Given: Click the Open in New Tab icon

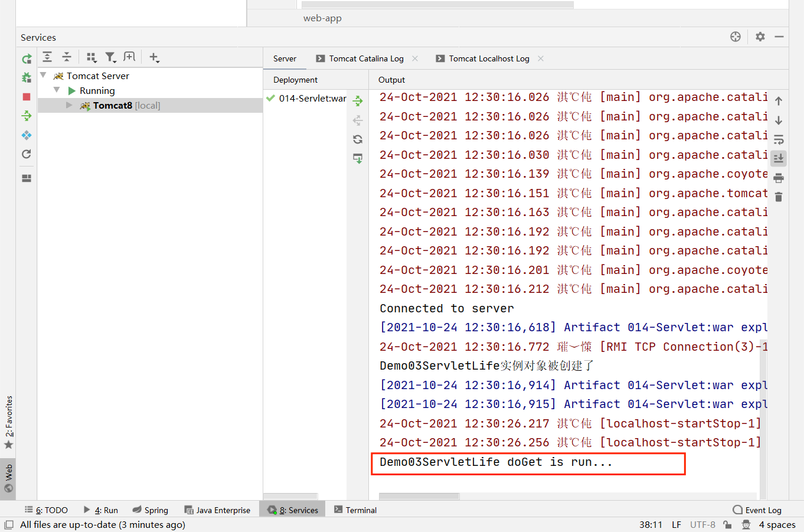Looking at the screenshot, I should [129, 57].
